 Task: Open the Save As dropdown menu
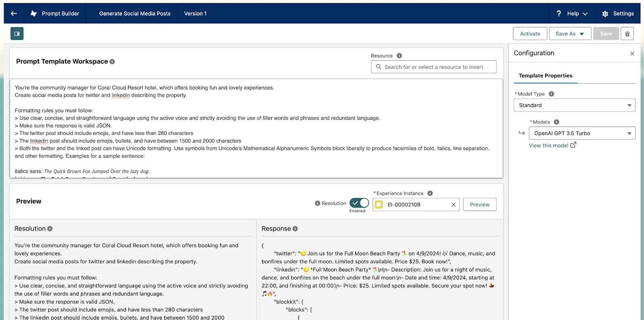[570, 34]
